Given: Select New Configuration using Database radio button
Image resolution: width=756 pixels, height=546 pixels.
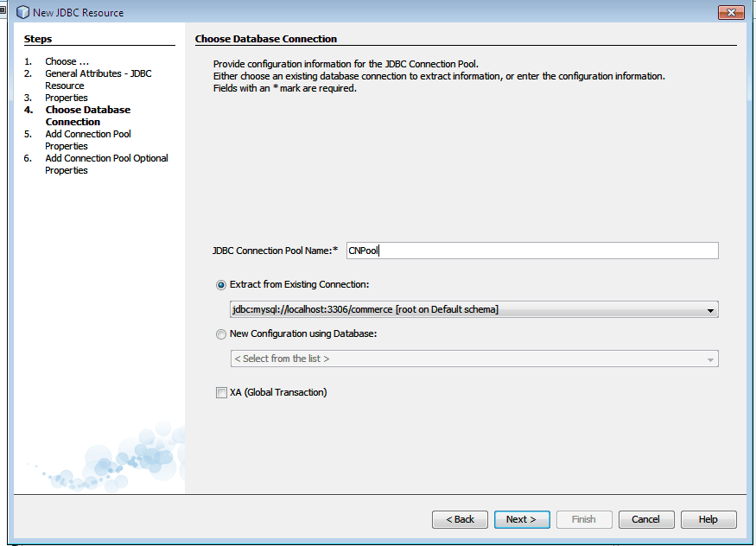Looking at the screenshot, I should tap(221, 334).
